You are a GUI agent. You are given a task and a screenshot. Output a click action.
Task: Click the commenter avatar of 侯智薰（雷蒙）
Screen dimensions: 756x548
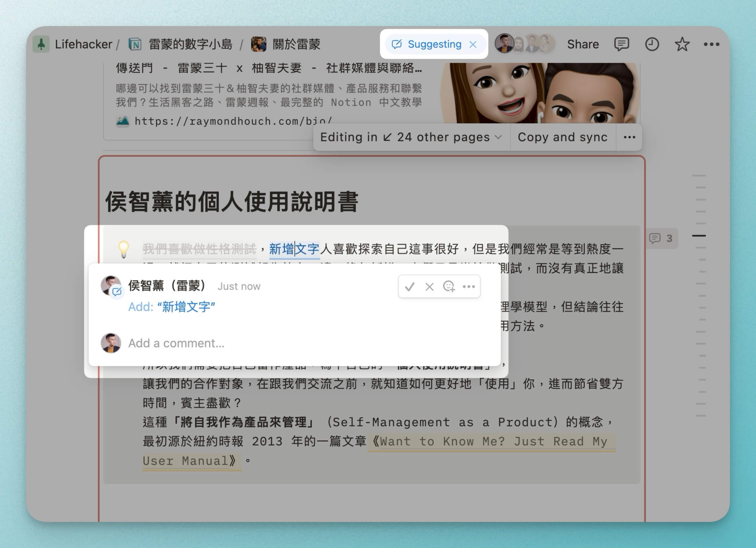click(x=111, y=286)
